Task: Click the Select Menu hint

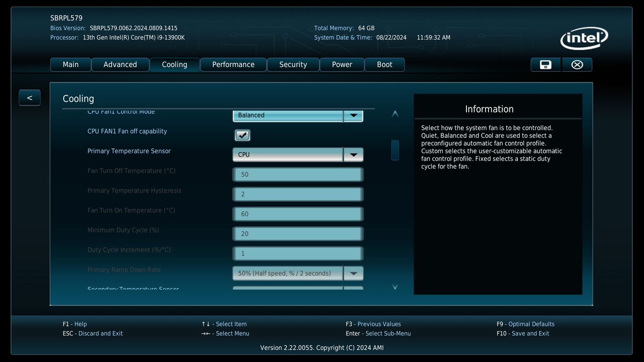Action: pyautogui.click(x=225, y=334)
